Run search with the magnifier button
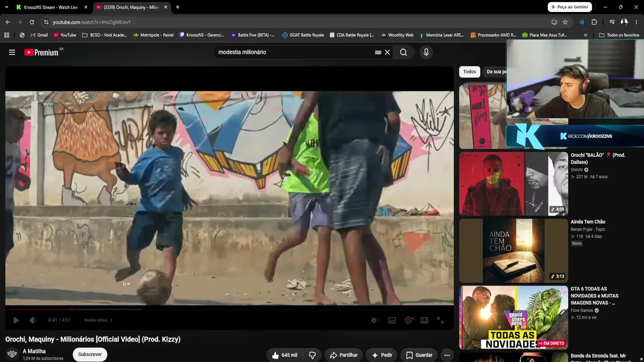This screenshot has width=644, height=362. click(404, 52)
